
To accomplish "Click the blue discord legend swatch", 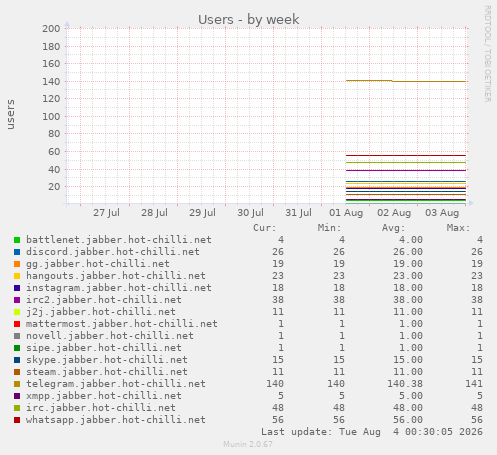I will (17, 252).
